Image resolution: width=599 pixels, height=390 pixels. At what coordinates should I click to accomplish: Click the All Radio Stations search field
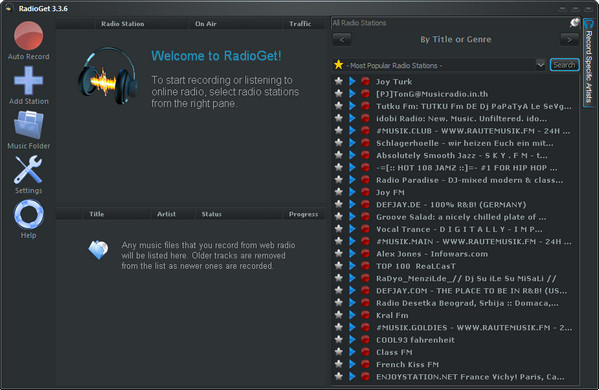[450, 23]
